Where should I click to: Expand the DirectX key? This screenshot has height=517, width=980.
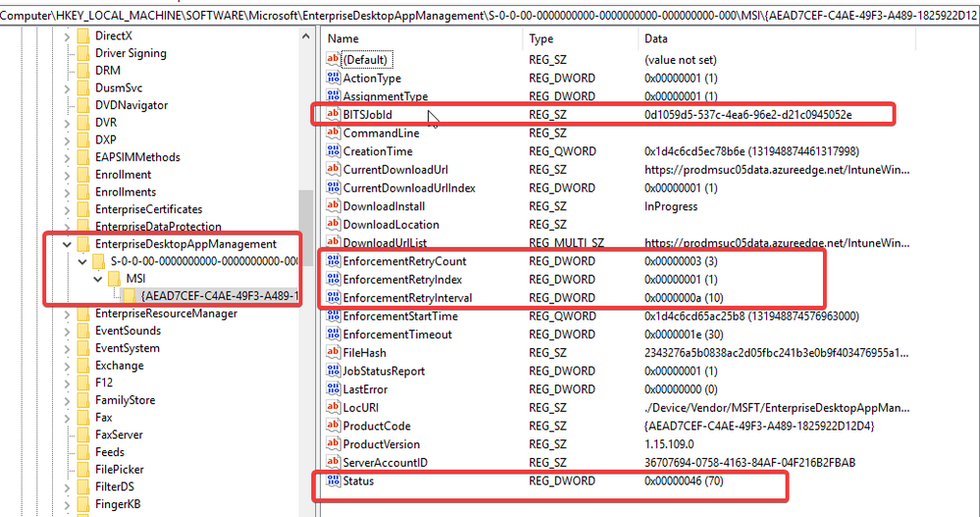coord(67,37)
